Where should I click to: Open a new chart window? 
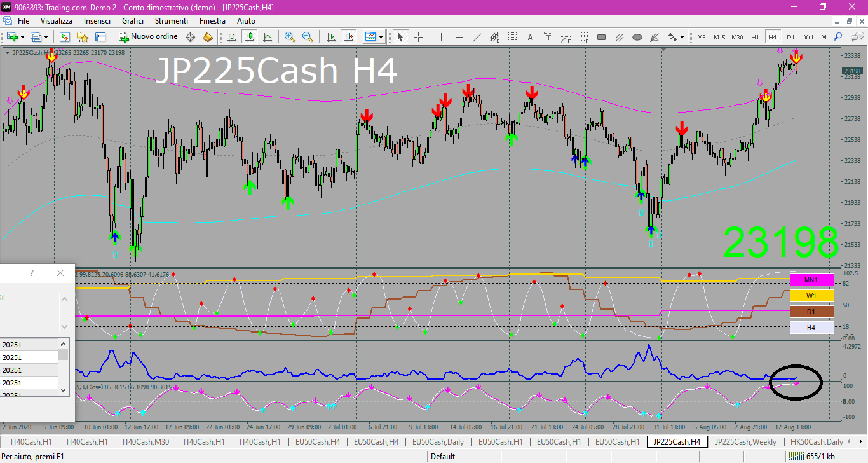click(x=12, y=37)
